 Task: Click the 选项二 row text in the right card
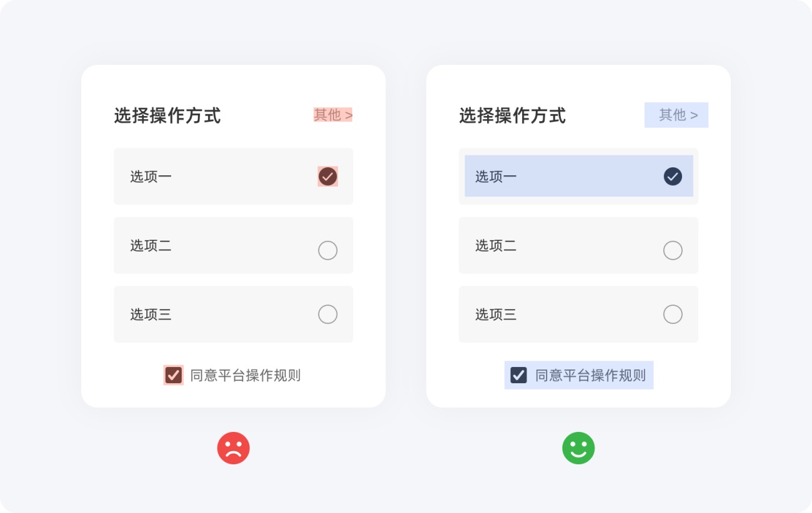[x=495, y=246]
